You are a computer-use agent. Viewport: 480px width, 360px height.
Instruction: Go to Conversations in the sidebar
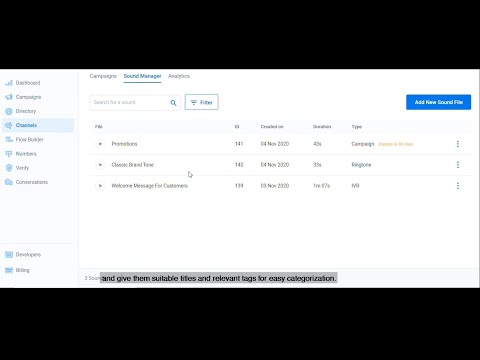pos(32,182)
